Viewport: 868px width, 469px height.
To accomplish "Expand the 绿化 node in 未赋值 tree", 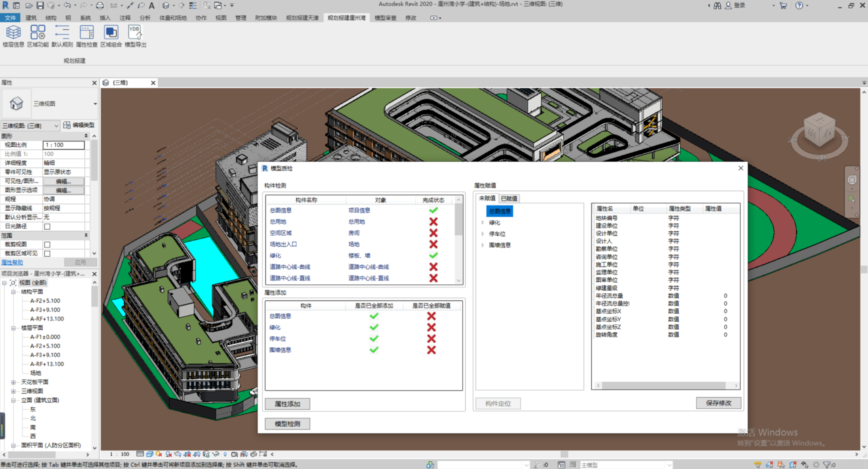I will click(x=482, y=222).
